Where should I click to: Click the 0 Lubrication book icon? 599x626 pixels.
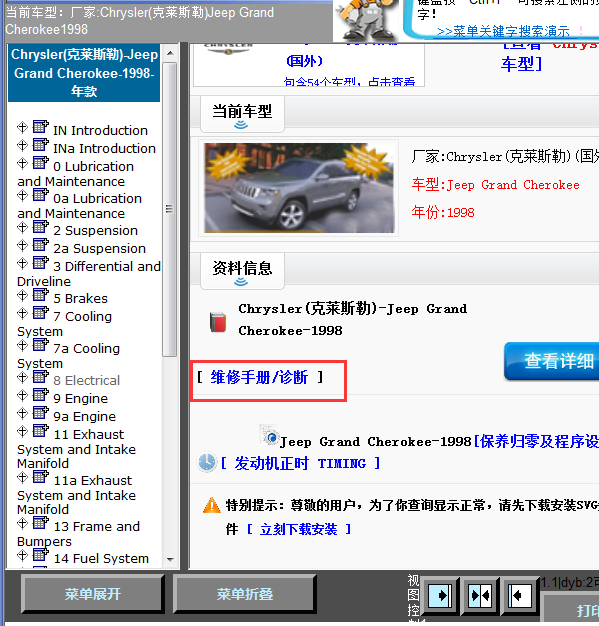pos(40,162)
